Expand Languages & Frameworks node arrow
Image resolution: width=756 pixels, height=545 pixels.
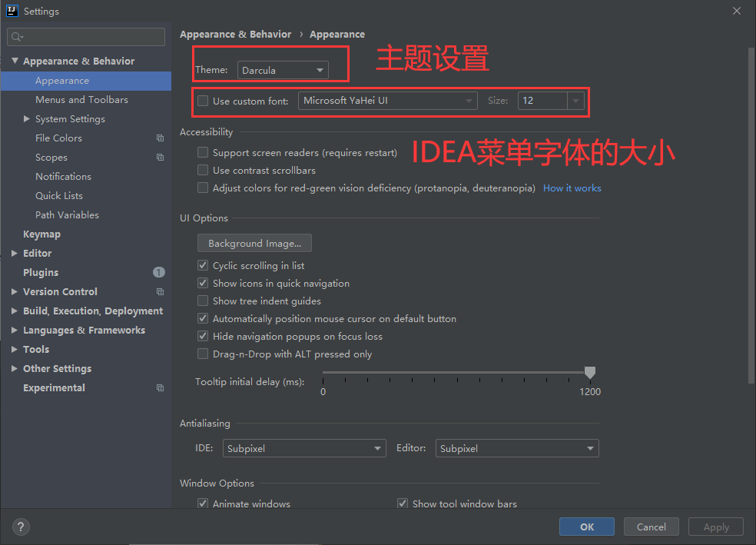pos(15,331)
